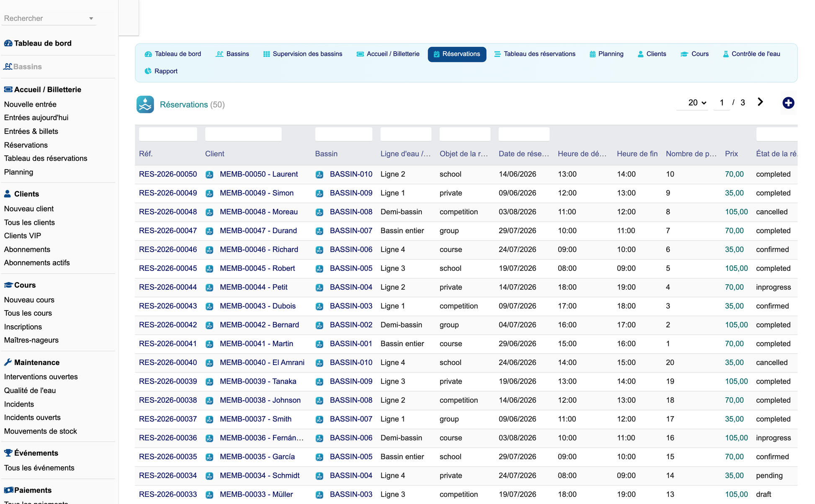Click the Supervision des bassins grid icon
This screenshot has height=504, width=815.
[266, 54]
